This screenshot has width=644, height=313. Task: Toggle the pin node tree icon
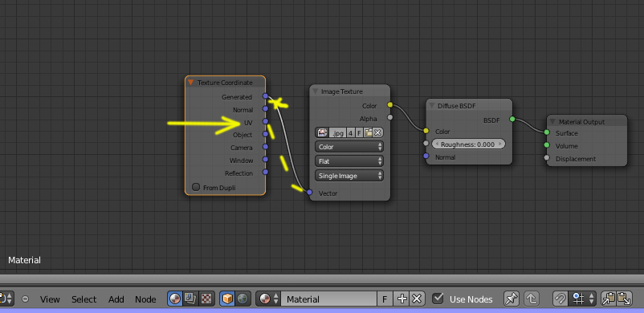click(511, 299)
